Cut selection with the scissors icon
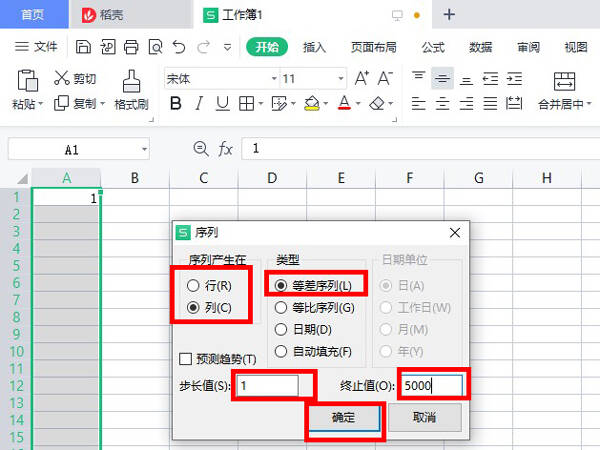This screenshot has width=600, height=450. click(x=61, y=78)
